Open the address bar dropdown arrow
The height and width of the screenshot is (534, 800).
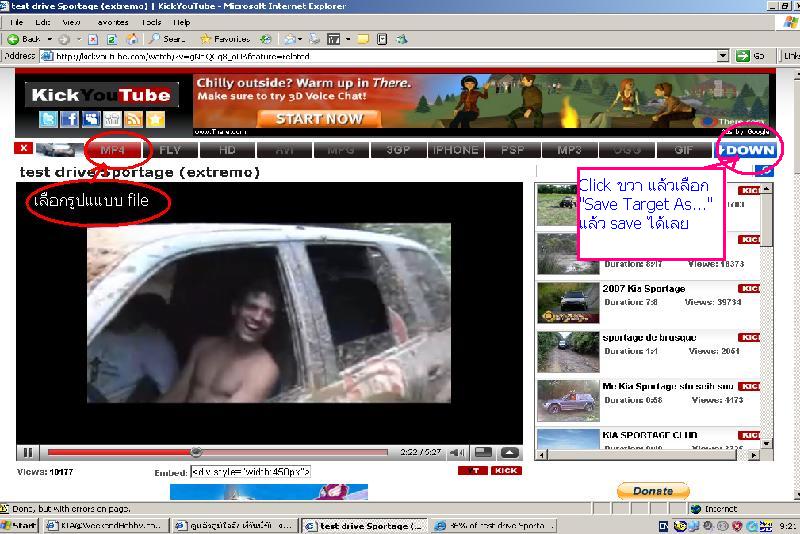(725, 56)
